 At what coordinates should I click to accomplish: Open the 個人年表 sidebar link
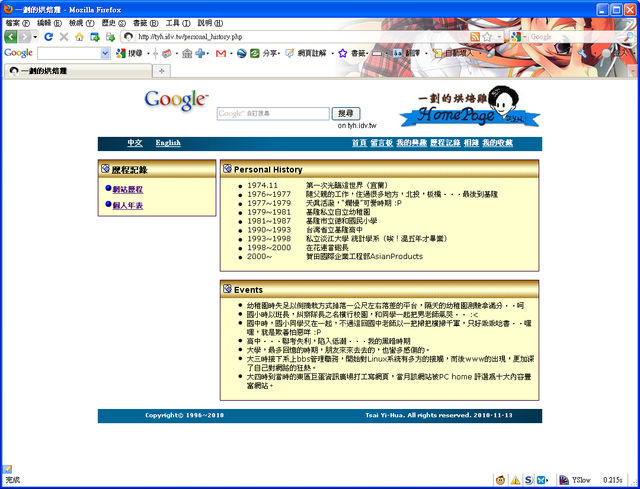(x=127, y=205)
